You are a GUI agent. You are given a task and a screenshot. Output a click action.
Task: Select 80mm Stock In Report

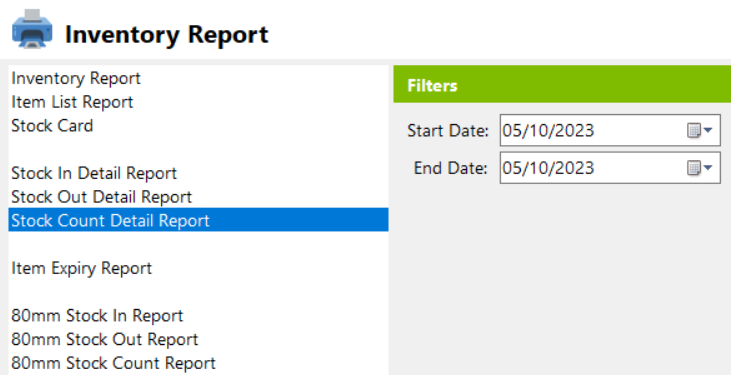click(x=97, y=316)
